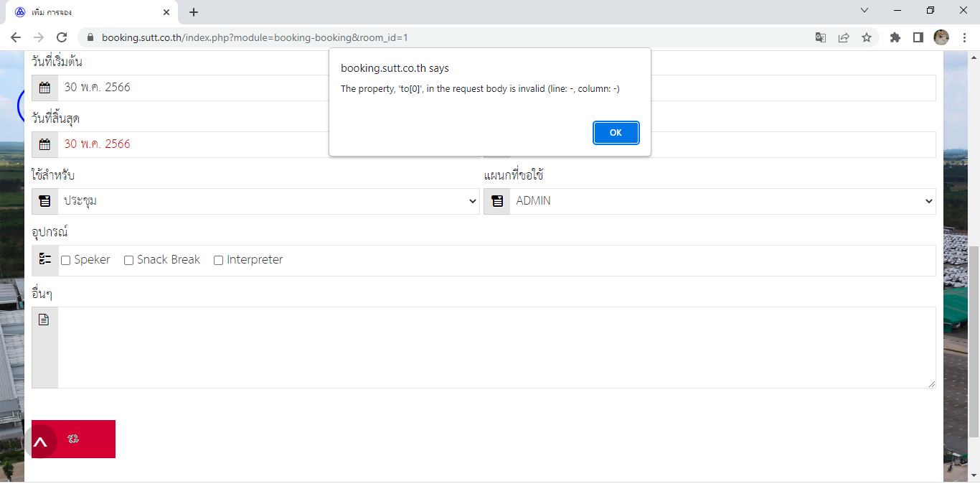Screen dimensions: 980x484
Task: Click the page vertical scrollbar
Action: tap(974, 341)
